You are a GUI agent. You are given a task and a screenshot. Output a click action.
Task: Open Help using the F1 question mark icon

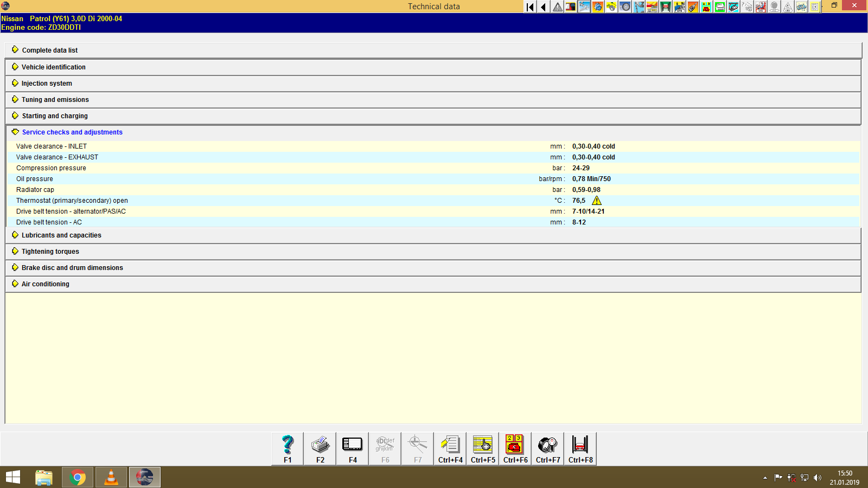click(287, 448)
